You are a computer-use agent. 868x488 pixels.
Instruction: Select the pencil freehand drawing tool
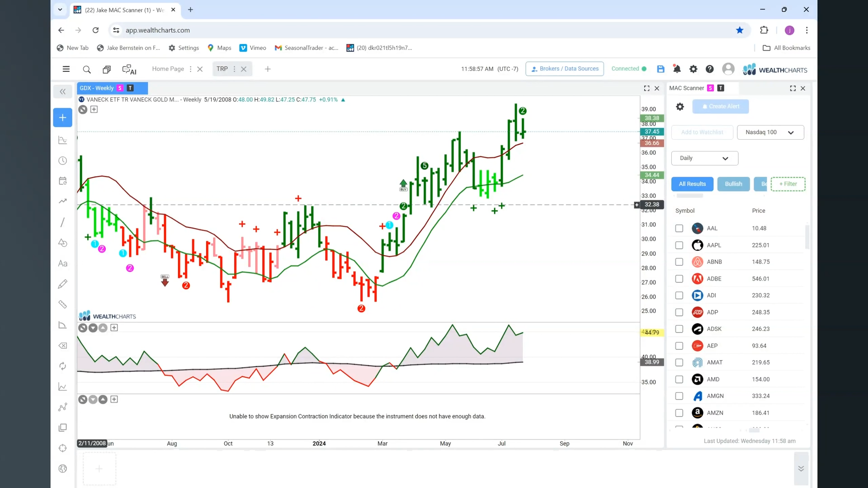pyautogui.click(x=62, y=284)
